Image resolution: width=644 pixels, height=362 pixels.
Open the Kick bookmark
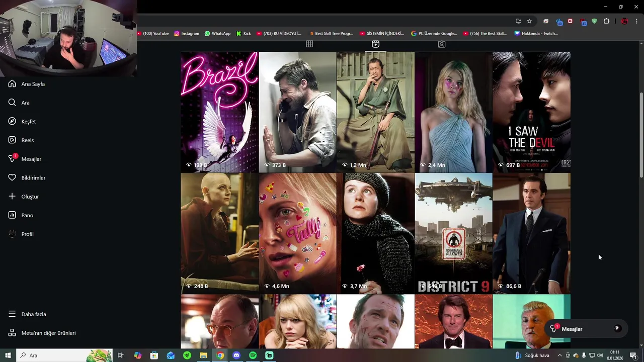[x=244, y=34]
